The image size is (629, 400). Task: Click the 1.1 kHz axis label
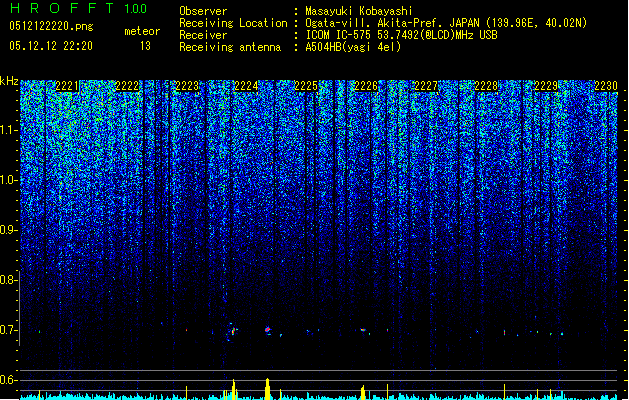8,130
